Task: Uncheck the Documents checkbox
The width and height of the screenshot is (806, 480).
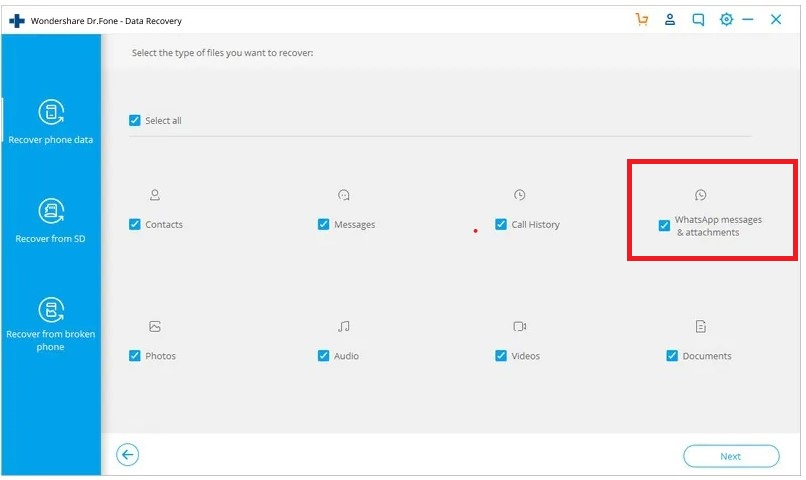Action: tap(672, 356)
